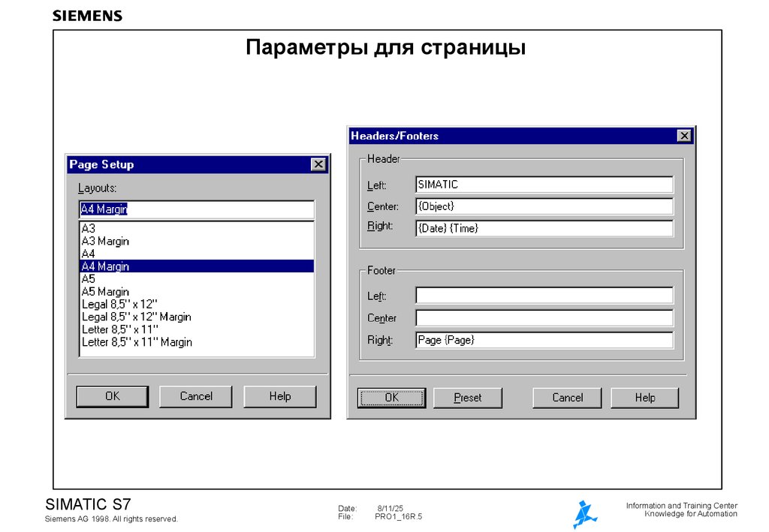
Task: Open Help in the Page Setup dialog
Action: click(279, 396)
